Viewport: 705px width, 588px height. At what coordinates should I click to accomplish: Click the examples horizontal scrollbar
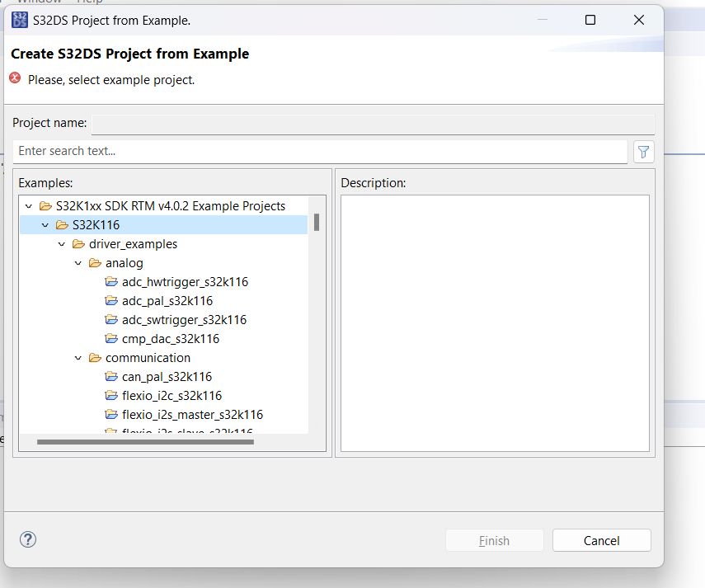(145, 442)
